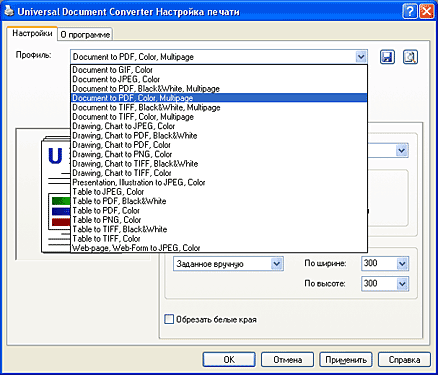The height and width of the screenshot is (375, 438).
Task: Select Document to TIFF, Black&White, Multipage
Action: 219,107
